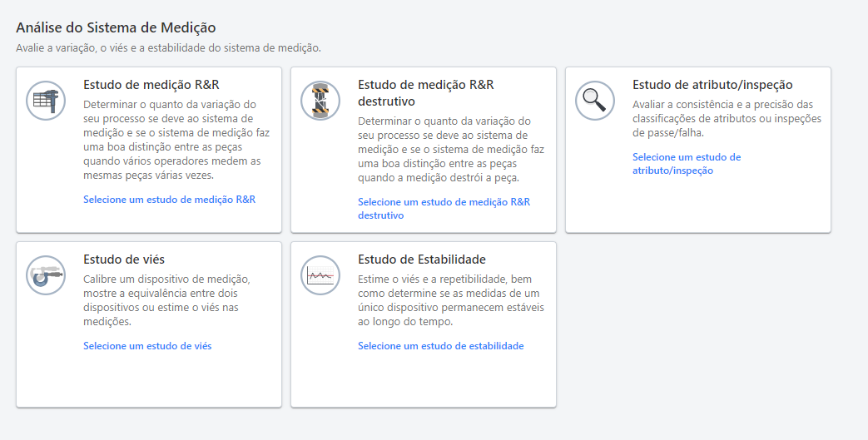Choose link 'Selecione um estudo de estabilidade'
This screenshot has width=868, height=440.
(x=440, y=345)
